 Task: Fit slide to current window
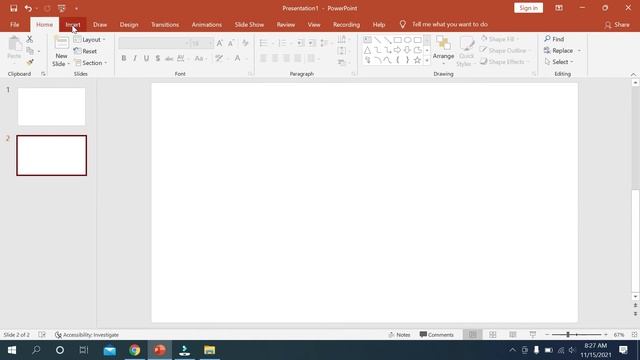tap(634, 335)
